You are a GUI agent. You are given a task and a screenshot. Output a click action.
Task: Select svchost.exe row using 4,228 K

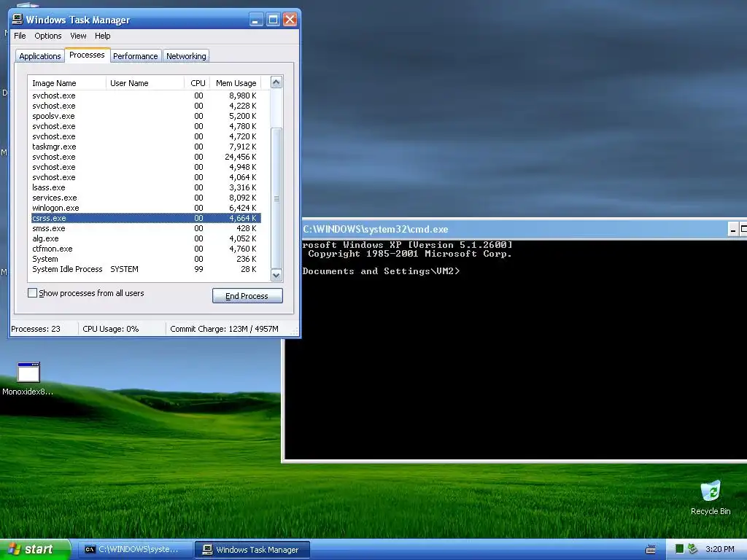146,106
